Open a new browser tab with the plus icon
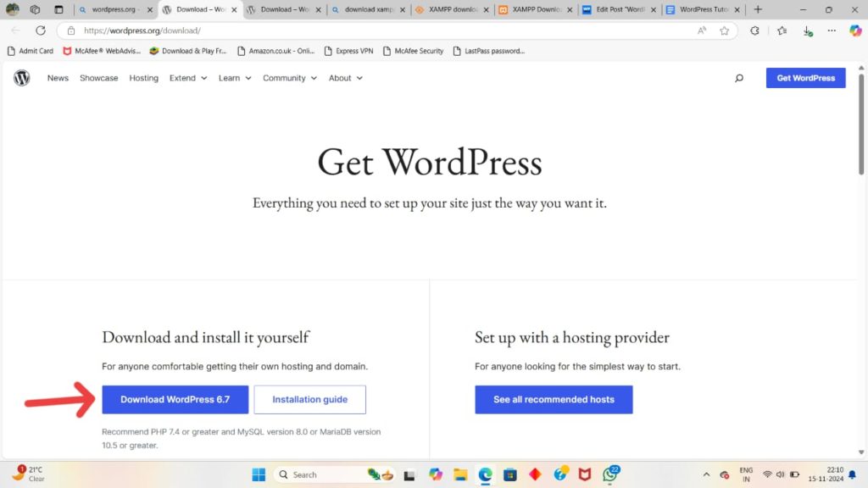The image size is (868, 488). [758, 9]
